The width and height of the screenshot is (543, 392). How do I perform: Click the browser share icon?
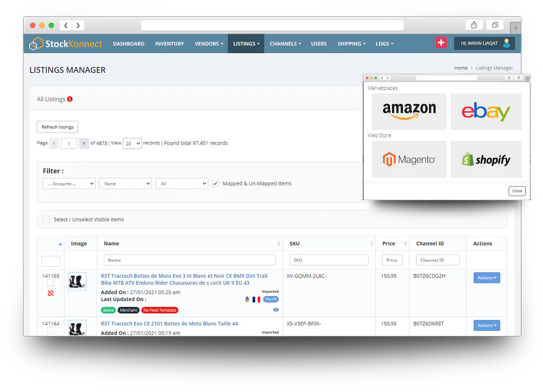point(474,25)
